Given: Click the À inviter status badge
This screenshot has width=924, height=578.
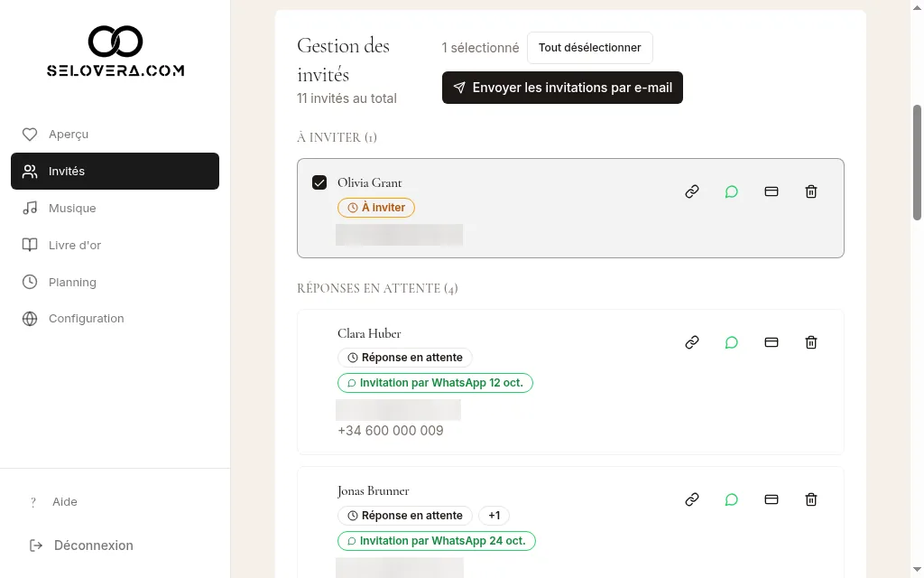Looking at the screenshot, I should click(376, 208).
